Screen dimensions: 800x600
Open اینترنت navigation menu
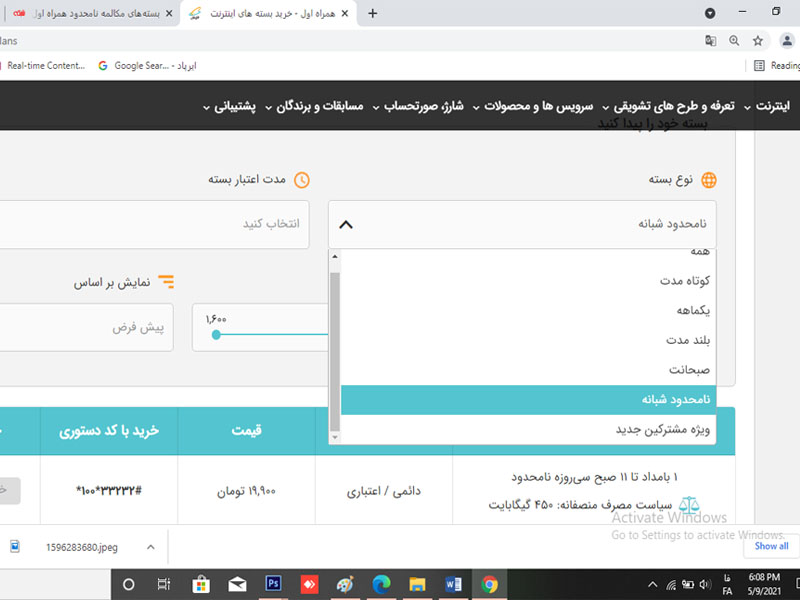pos(767,106)
